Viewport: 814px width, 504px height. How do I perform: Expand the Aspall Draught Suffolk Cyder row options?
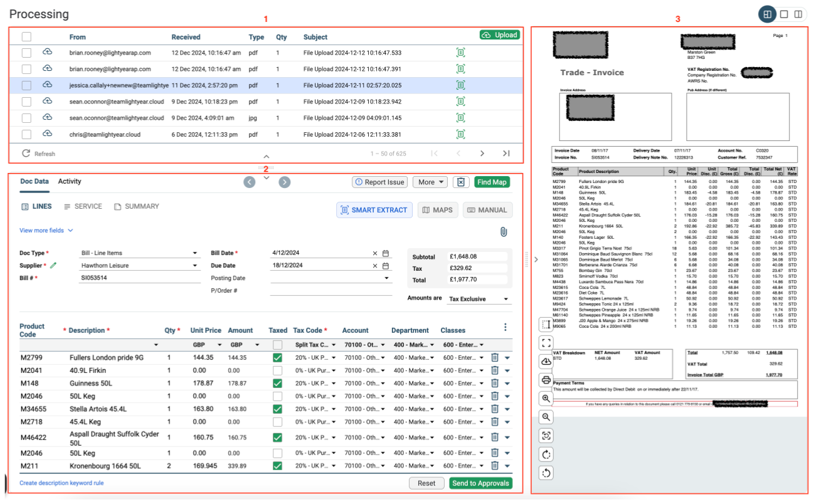(x=507, y=438)
